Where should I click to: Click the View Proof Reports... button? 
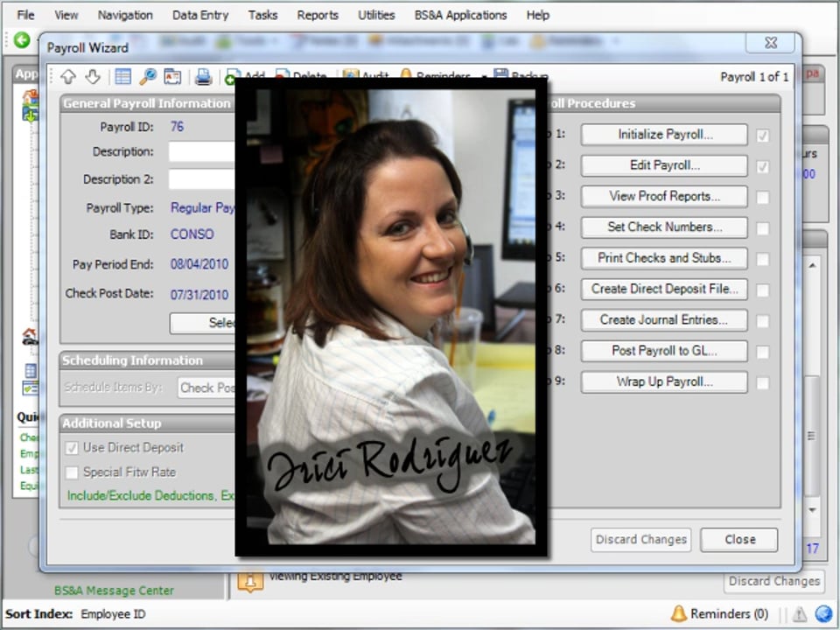pos(664,197)
